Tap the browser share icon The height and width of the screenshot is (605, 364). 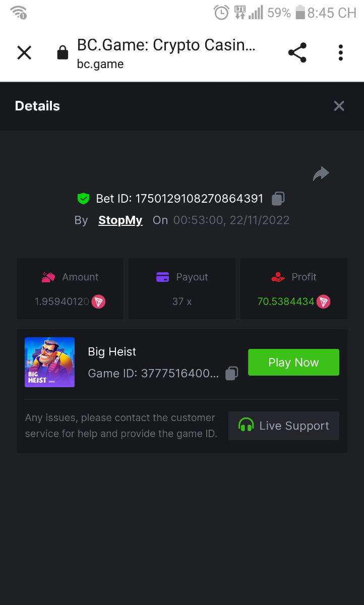(297, 52)
